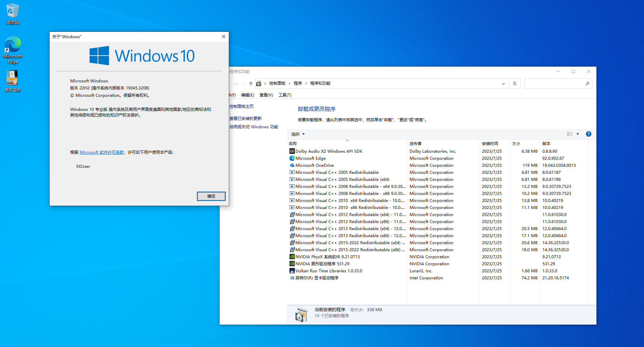Viewport: 644px width, 347px height.
Task: Open the 组织 dropdown menu
Action: (298, 134)
